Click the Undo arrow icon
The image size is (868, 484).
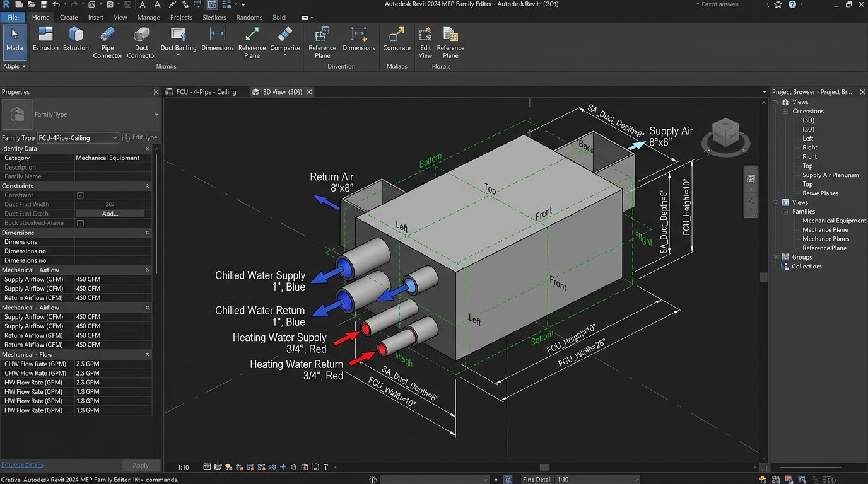pos(56,4)
